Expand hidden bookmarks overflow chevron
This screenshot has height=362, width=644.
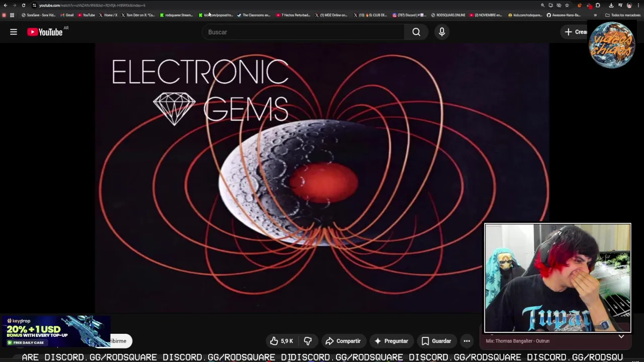pos(595,15)
